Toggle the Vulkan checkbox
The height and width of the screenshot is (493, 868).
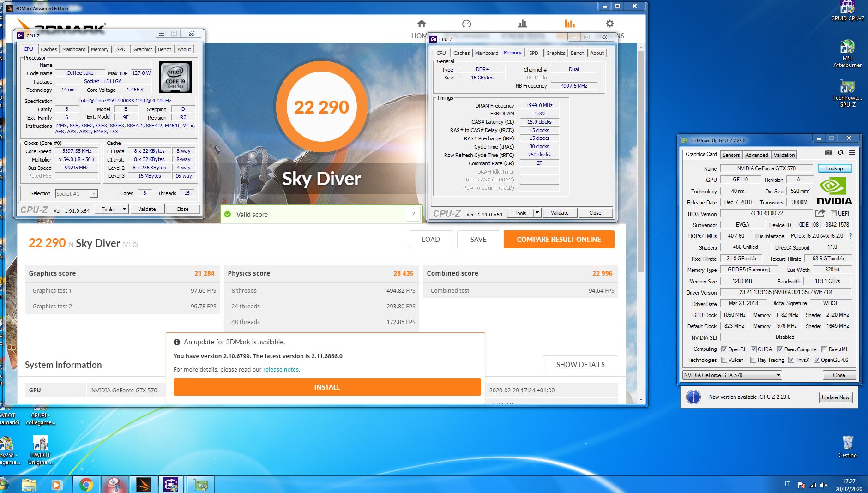[724, 360]
